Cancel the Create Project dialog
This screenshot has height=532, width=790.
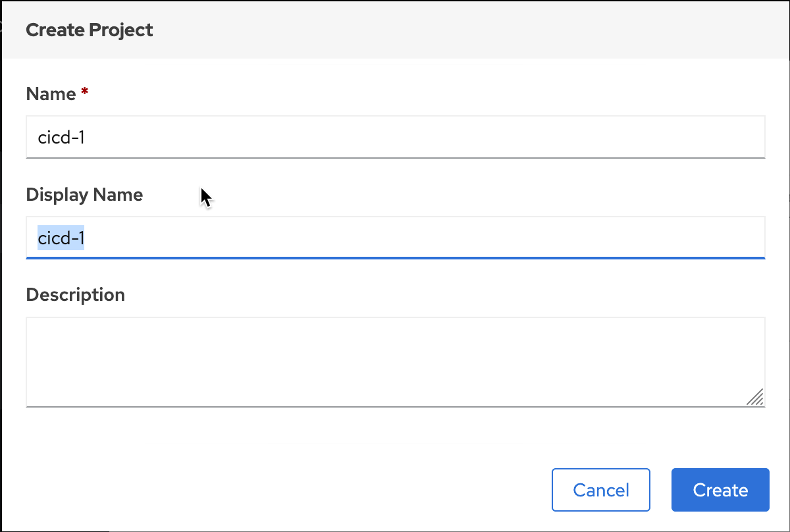coord(601,490)
